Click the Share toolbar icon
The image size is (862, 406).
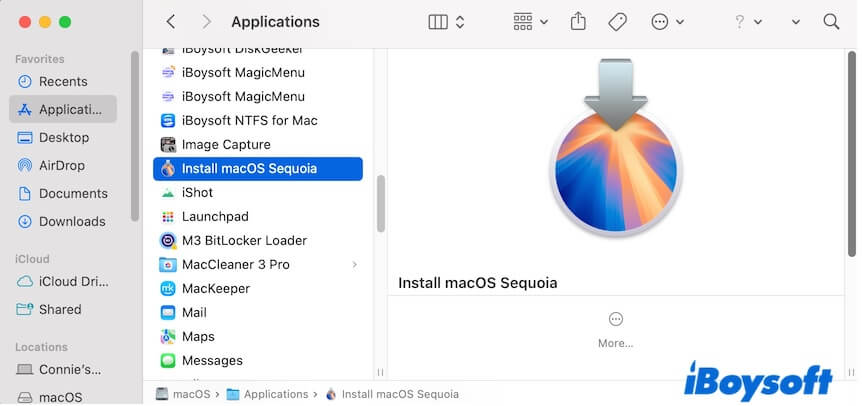578,21
